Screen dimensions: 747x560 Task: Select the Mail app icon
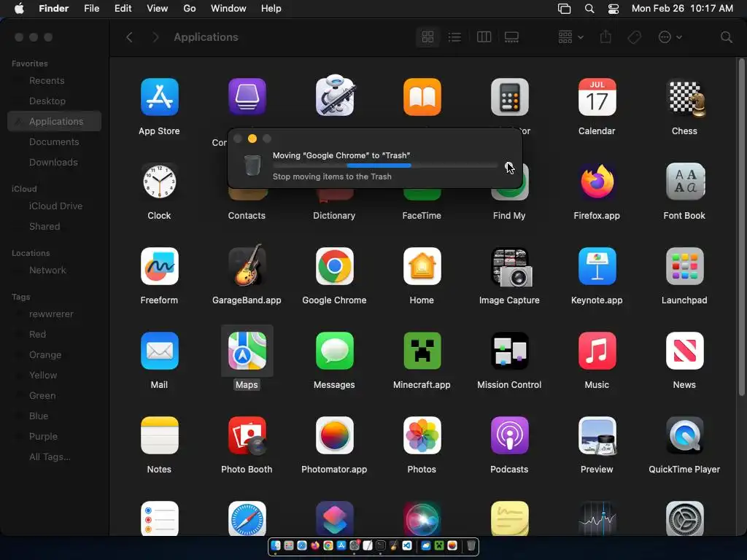coord(159,351)
